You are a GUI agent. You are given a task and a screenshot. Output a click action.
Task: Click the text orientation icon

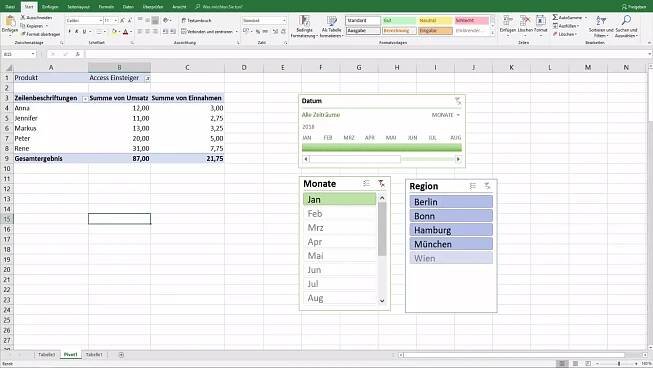(x=166, y=20)
